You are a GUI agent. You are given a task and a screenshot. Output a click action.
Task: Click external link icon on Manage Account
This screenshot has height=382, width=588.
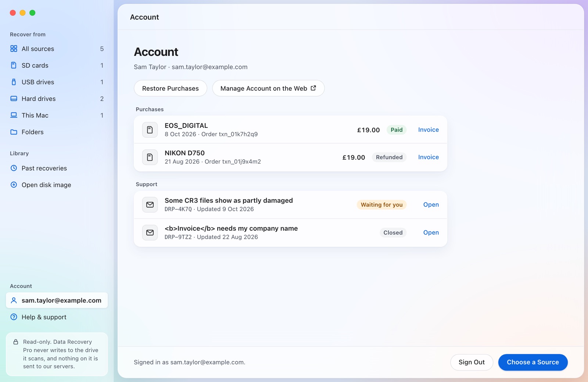[x=313, y=88]
